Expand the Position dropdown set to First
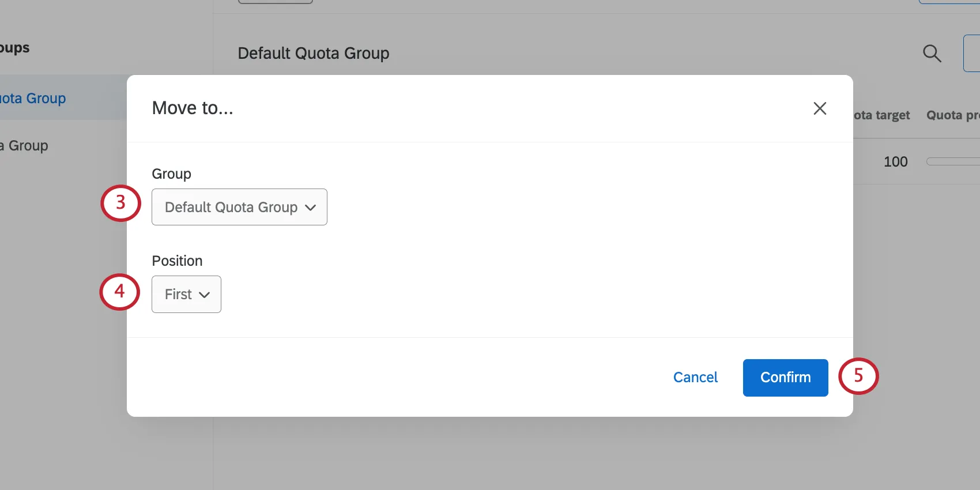Image resolution: width=980 pixels, height=490 pixels. 186,294
